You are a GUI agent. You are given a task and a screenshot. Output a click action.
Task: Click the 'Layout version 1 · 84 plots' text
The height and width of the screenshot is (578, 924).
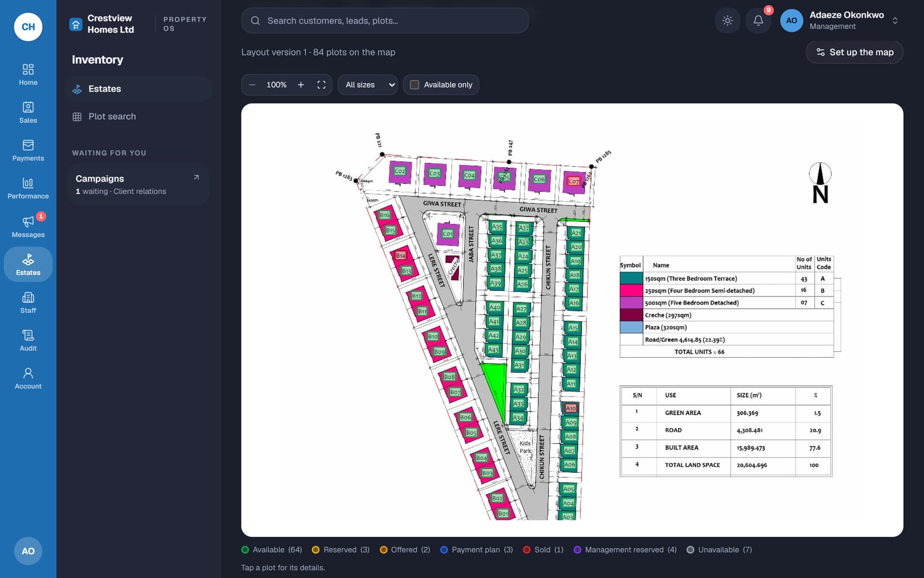(x=318, y=52)
